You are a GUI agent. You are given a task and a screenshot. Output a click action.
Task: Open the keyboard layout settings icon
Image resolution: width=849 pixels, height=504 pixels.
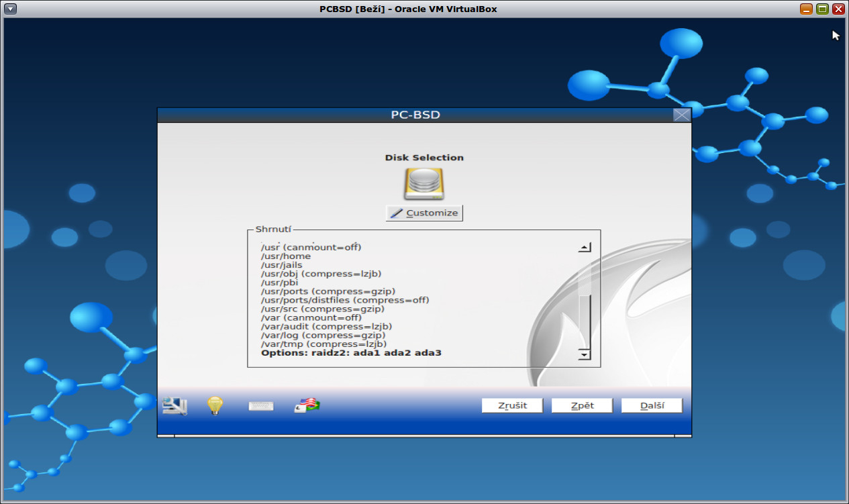[261, 405]
